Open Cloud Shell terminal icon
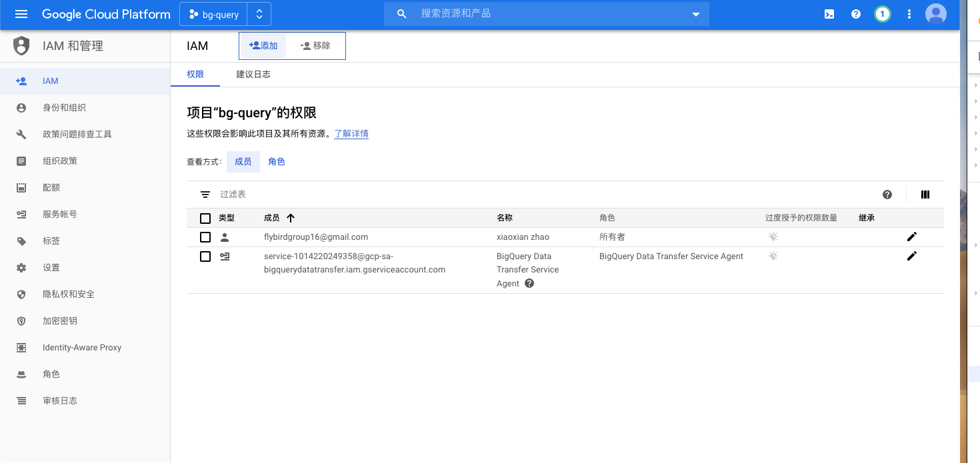This screenshot has height=463, width=980. [x=829, y=14]
